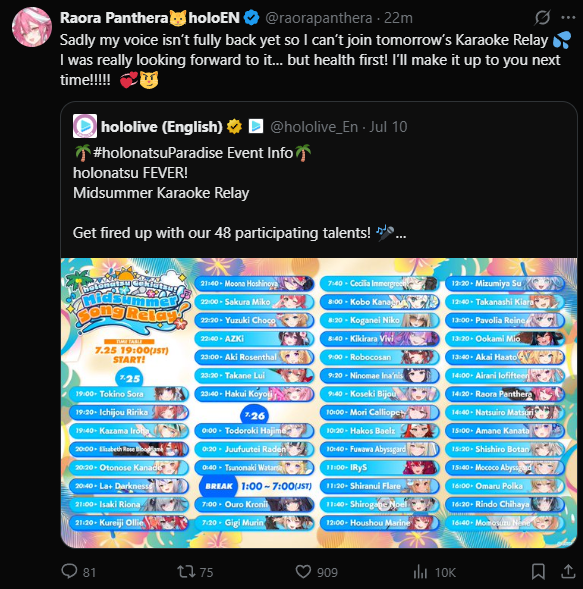The height and width of the screenshot is (589, 583).
Task: Open the @raorapanthera handle link
Action: point(319,18)
